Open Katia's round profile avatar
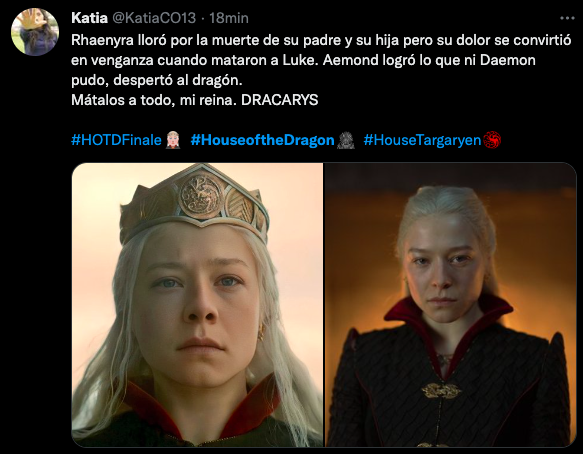This screenshot has width=583, height=454. 35,32
